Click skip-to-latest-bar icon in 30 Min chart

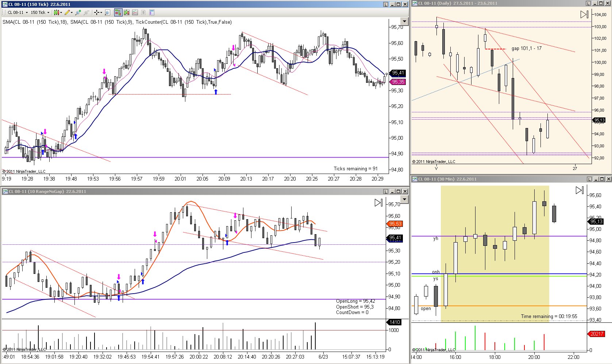[x=580, y=190]
